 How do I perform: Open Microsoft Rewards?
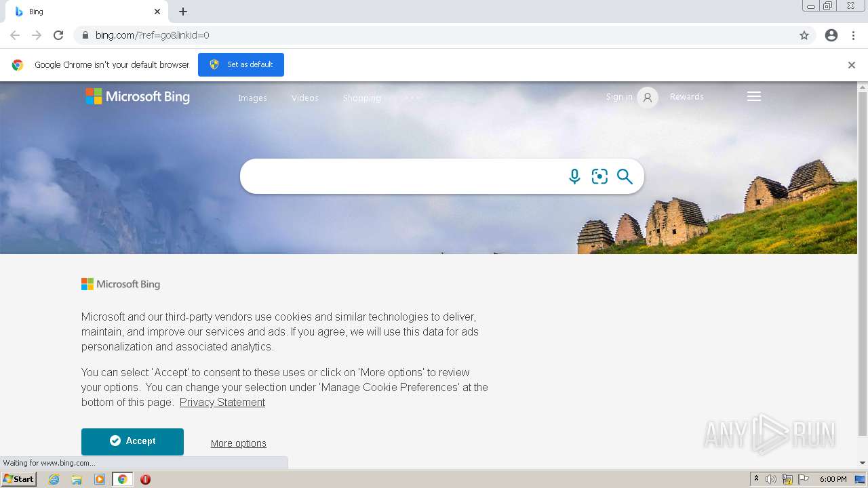coord(687,97)
